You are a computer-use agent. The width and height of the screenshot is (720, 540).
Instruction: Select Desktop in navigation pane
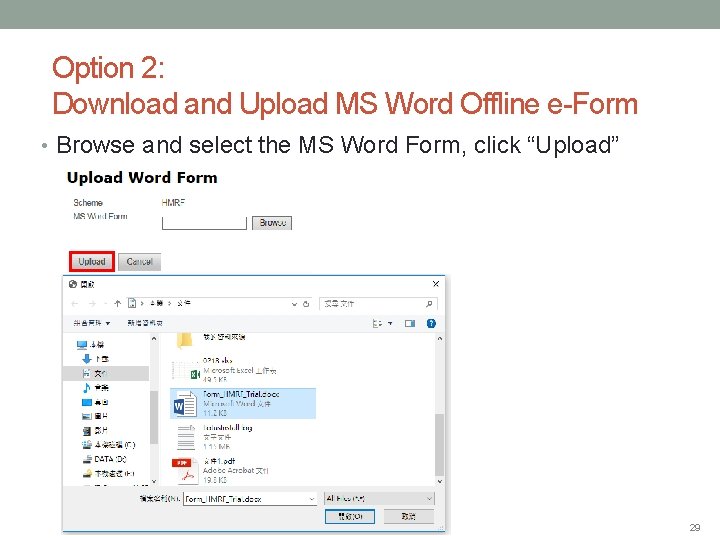(95, 402)
